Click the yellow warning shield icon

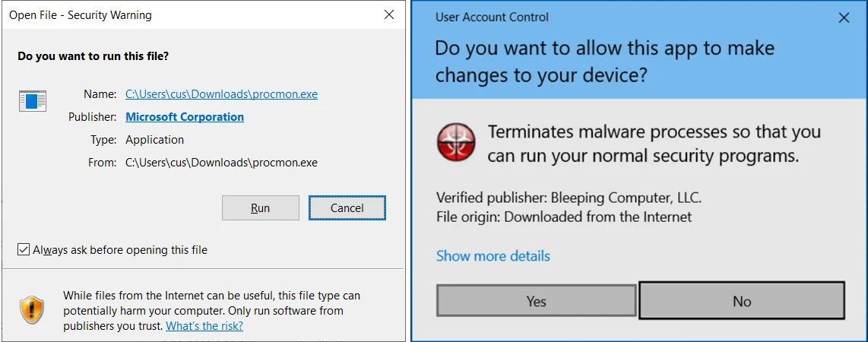pyautogui.click(x=32, y=309)
